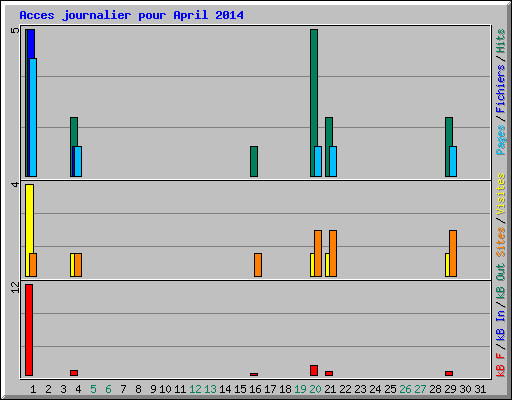The image size is (512, 400).
Task: Click the 'Pages' legend label
Action: tap(501, 140)
